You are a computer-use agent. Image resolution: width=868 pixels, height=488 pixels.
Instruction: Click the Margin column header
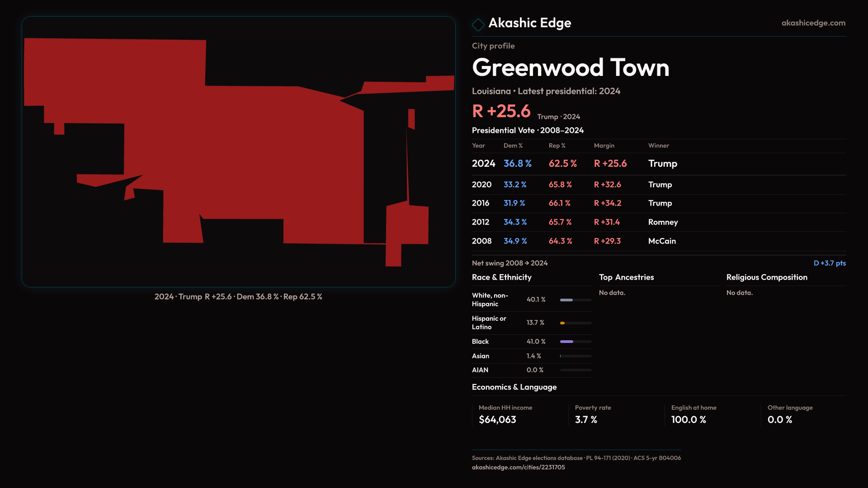tap(604, 145)
